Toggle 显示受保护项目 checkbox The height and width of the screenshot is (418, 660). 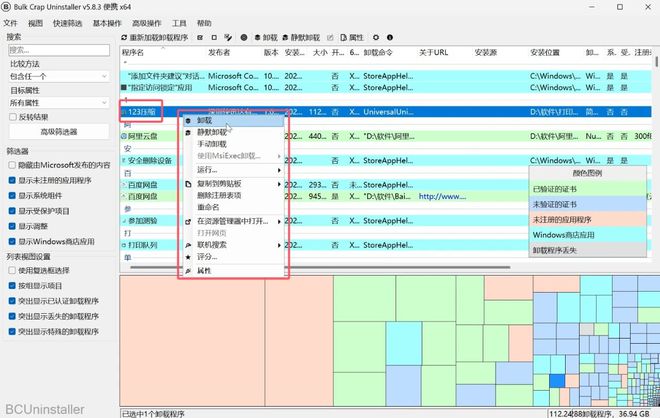[x=12, y=211]
